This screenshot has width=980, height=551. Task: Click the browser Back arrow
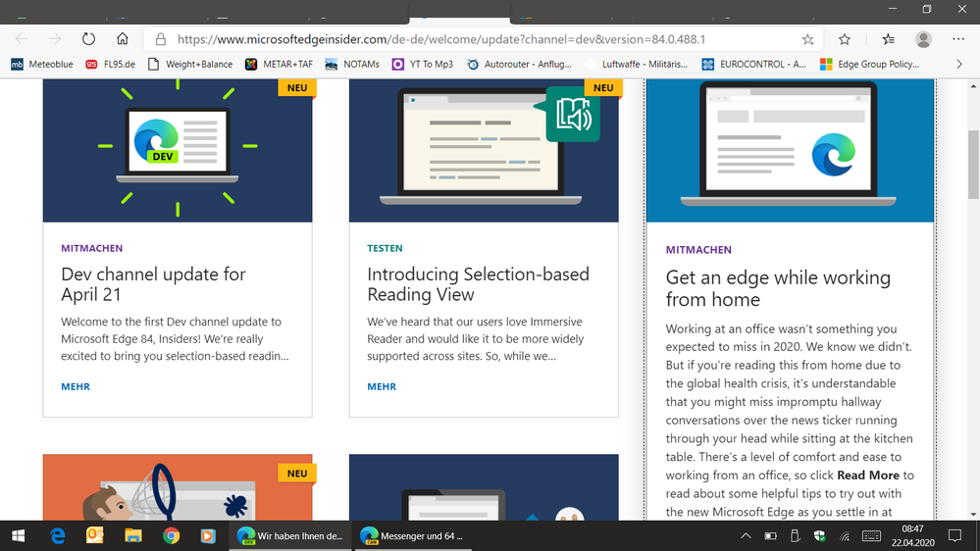(22, 39)
